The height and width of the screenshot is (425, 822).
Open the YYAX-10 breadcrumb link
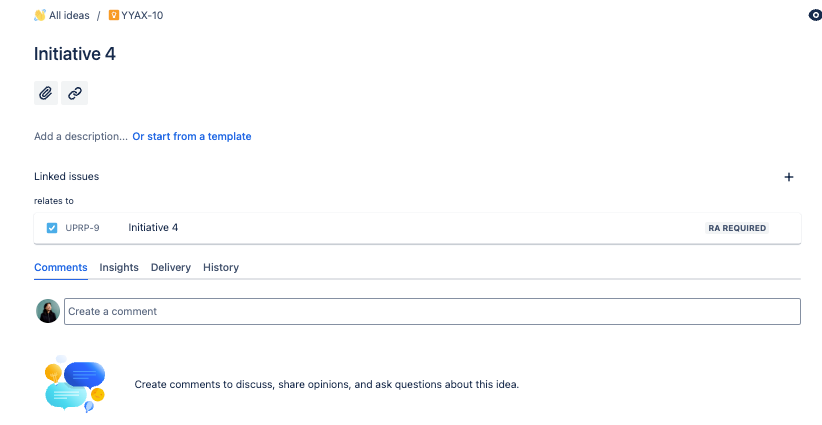coord(141,15)
